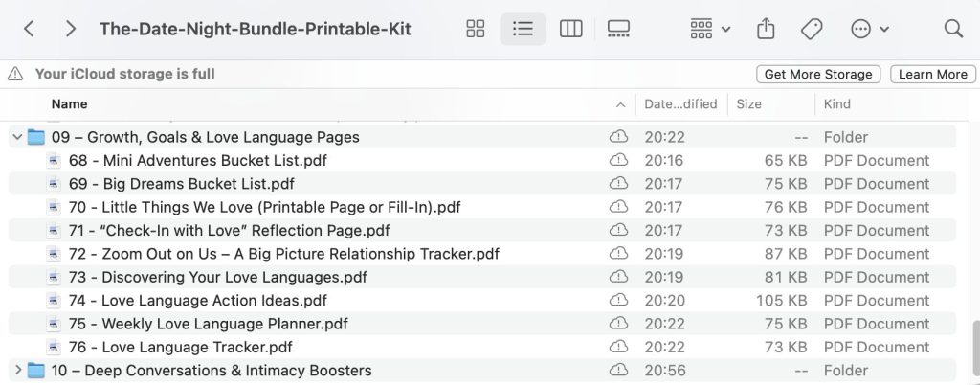This screenshot has width=980, height=385.
Task: Click iCloud status icon for 70 Little Things
Action: 619,206
